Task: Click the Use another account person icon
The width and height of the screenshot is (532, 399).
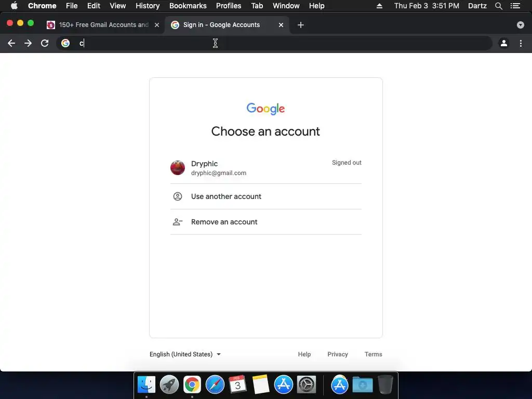Action: (x=178, y=196)
